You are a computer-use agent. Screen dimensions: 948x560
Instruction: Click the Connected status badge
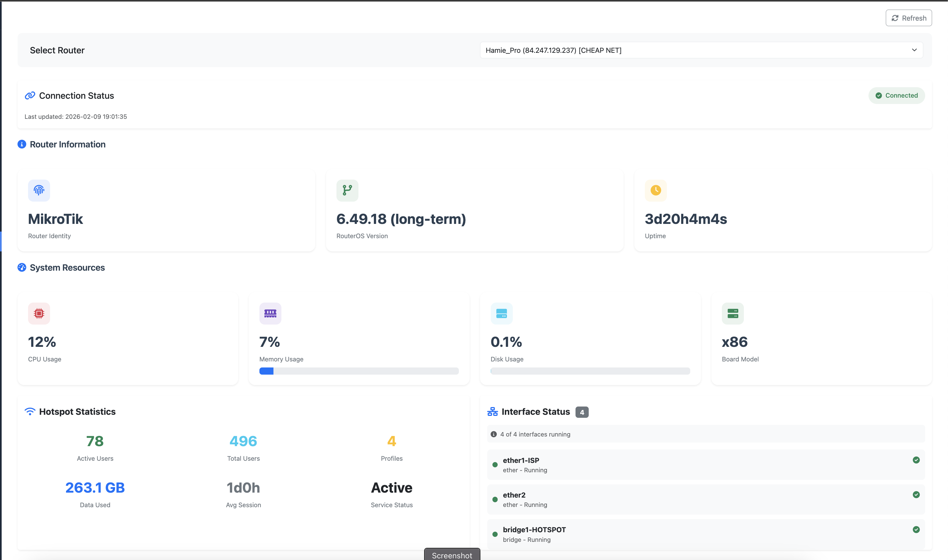[896, 95]
